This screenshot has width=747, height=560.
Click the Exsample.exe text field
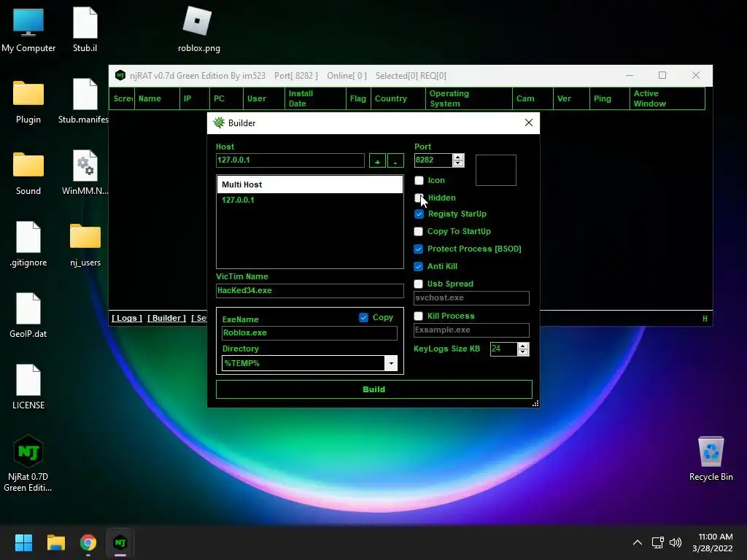point(471,330)
